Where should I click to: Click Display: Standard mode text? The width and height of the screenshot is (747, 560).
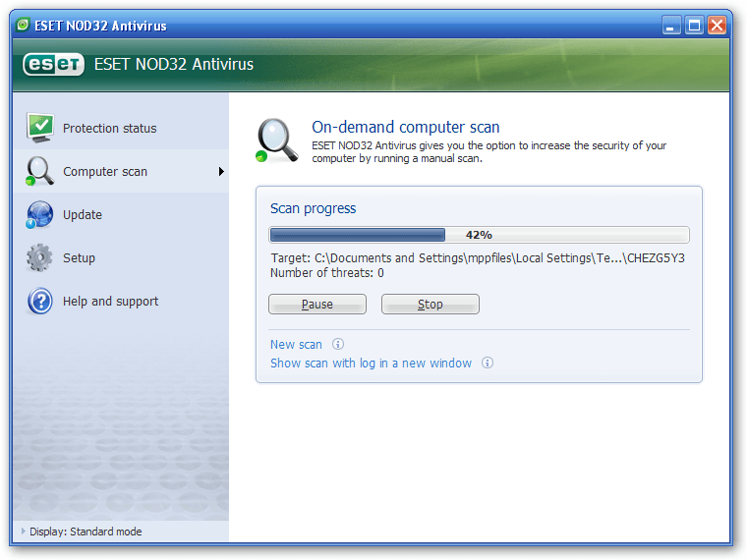[86, 532]
